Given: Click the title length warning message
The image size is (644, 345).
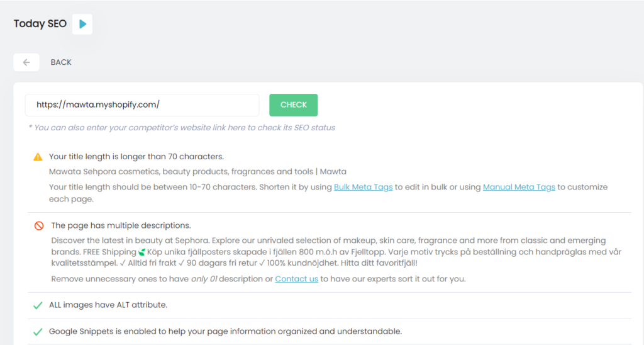Looking at the screenshot, I should point(136,157).
